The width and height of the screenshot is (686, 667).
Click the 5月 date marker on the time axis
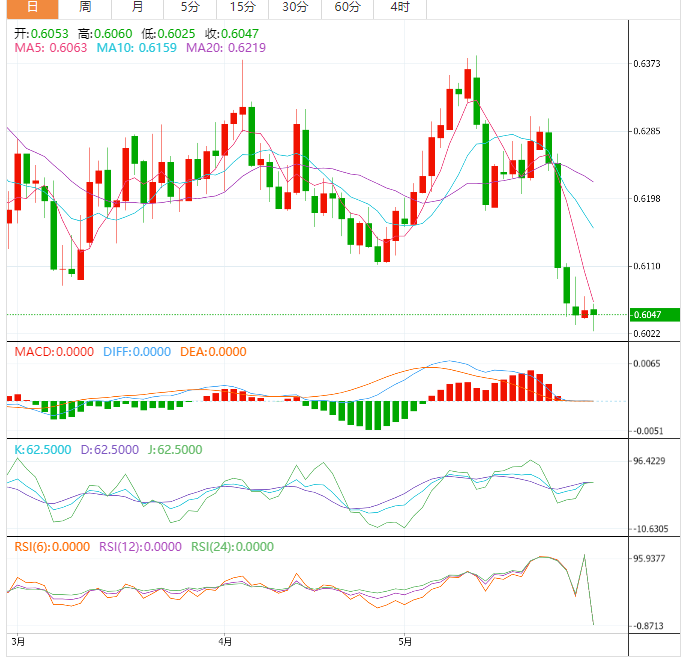coord(404,640)
